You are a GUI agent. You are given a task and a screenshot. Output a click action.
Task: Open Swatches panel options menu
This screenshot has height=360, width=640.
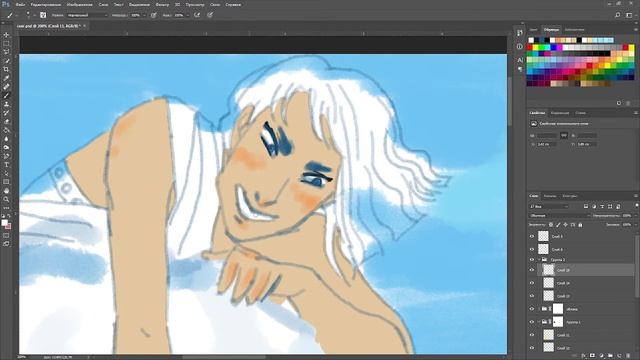(636, 29)
